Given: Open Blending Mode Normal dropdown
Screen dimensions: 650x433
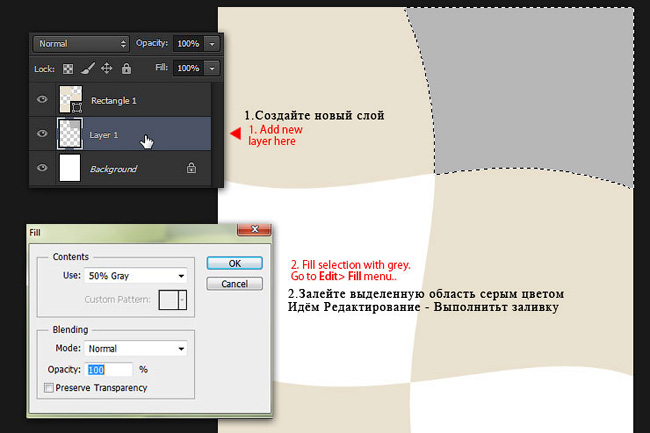Looking at the screenshot, I should [x=136, y=348].
